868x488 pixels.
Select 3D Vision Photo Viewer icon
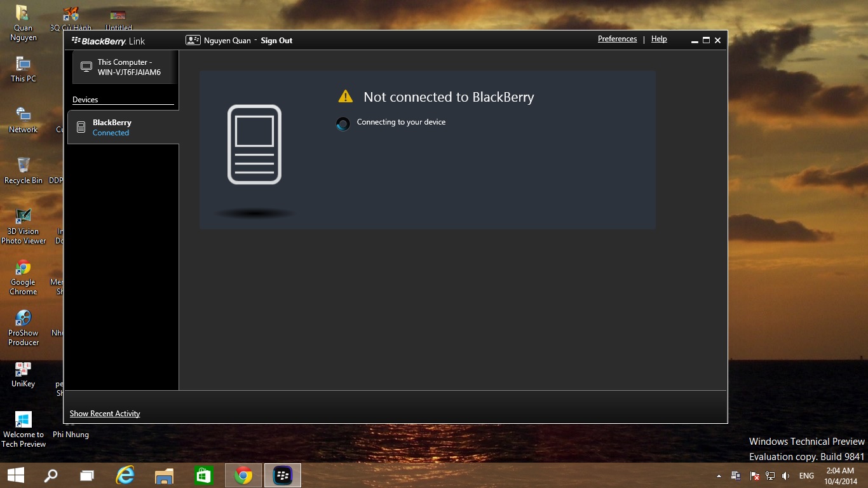pos(24,226)
